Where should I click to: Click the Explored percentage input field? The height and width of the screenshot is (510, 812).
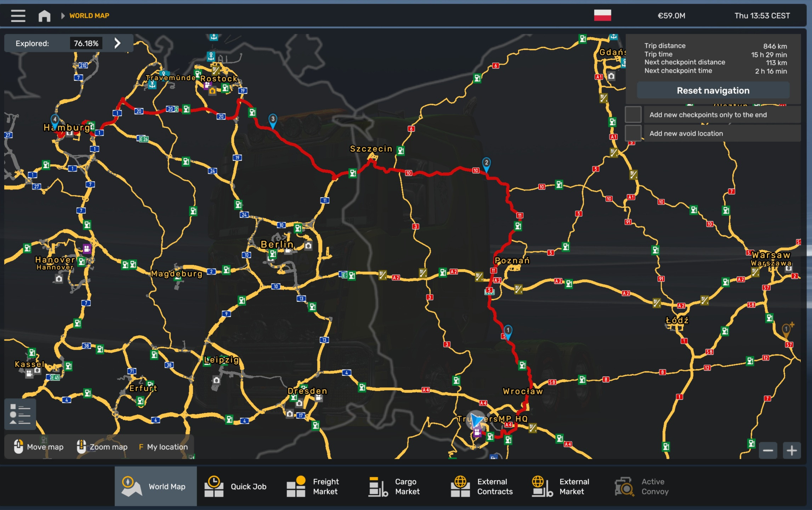click(86, 43)
